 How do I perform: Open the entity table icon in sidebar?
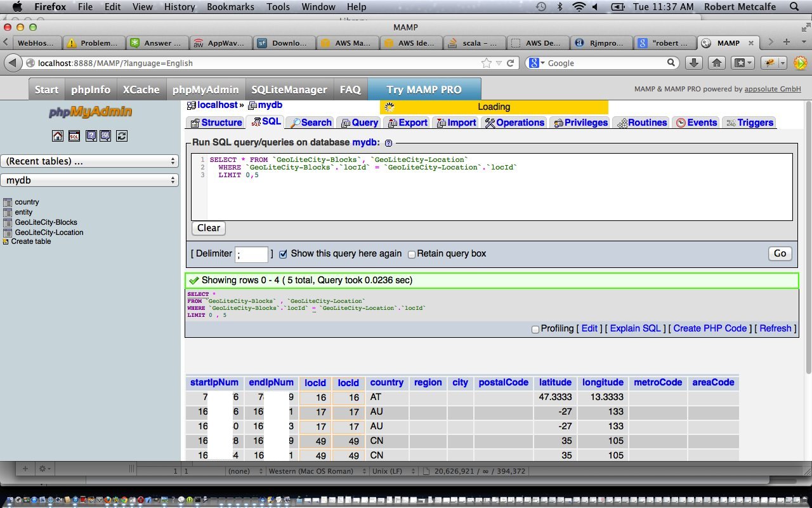click(x=8, y=212)
